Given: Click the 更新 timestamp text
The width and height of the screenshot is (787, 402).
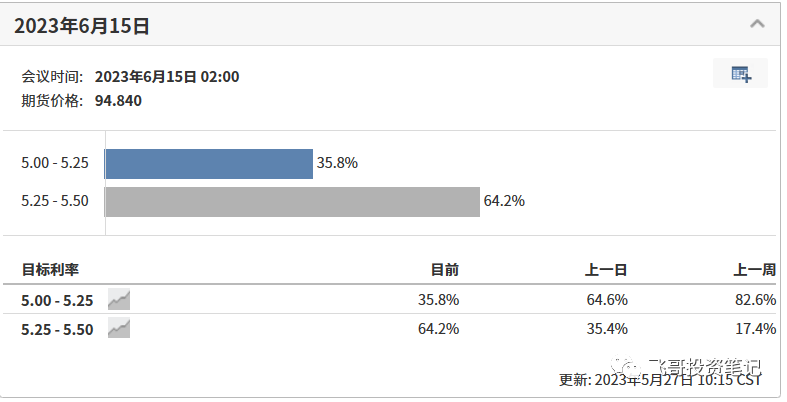Looking at the screenshot, I should click(661, 379).
